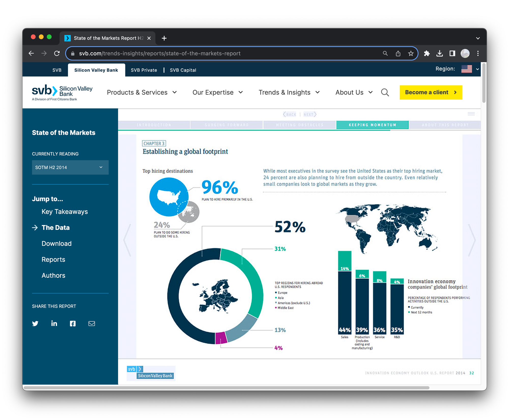The width and height of the screenshot is (509, 420).
Task: Bookmark this page with the star icon
Action: 411,53
